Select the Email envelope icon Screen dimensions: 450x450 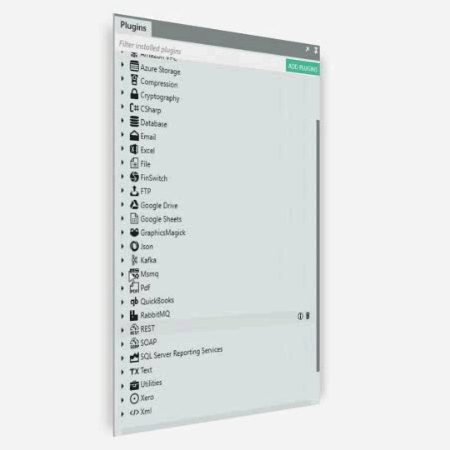click(x=134, y=135)
